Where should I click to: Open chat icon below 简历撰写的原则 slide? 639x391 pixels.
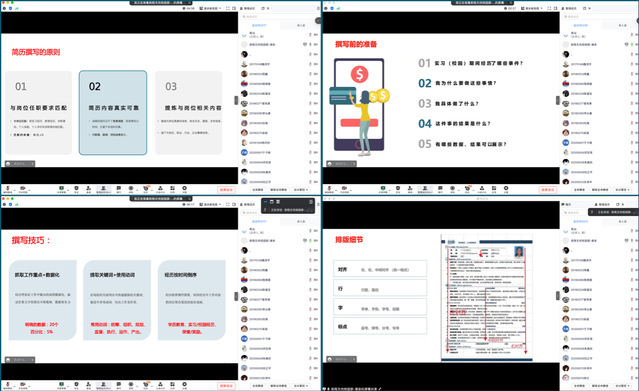[x=119, y=189]
